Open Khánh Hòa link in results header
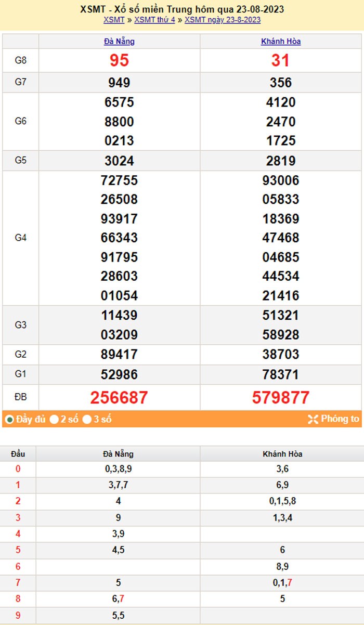364x625 pixels. [281, 42]
